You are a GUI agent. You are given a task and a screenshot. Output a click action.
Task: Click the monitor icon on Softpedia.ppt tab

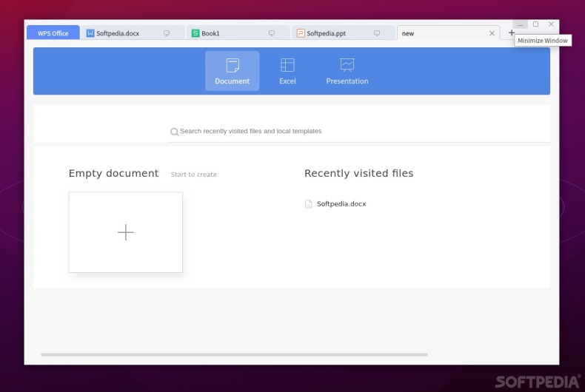click(376, 33)
